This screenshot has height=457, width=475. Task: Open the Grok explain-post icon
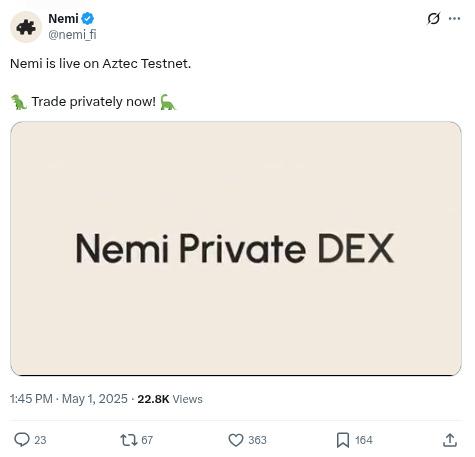tap(433, 19)
